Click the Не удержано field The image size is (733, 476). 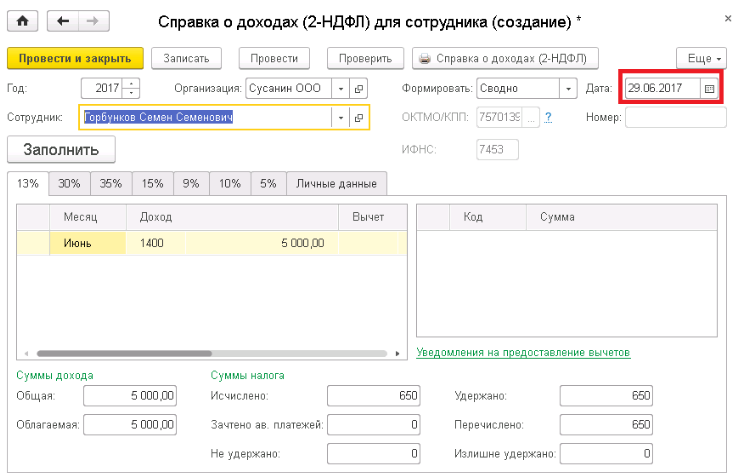pyautogui.click(x=374, y=454)
